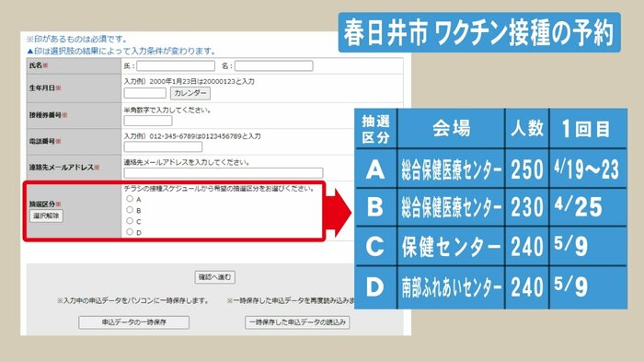The width and height of the screenshot is (644, 362).
Task: Click the 確認へ進む button
Action: coord(214,277)
